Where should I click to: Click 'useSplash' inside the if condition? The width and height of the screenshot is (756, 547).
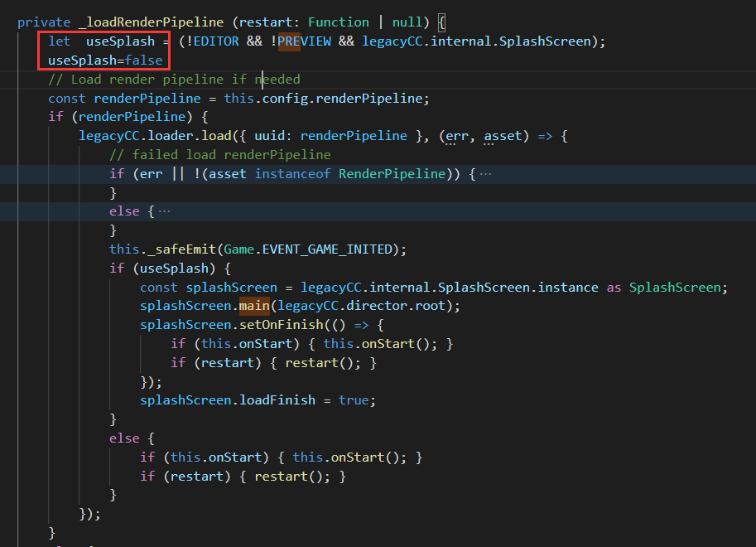point(174,268)
